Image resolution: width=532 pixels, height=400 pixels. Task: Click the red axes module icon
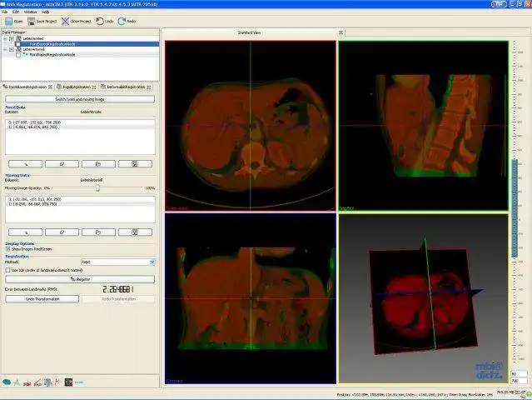(57, 382)
